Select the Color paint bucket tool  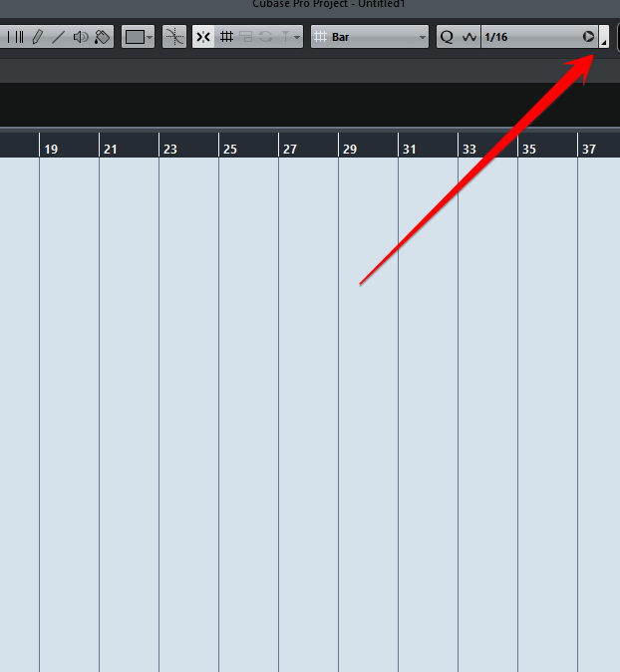coord(102,37)
